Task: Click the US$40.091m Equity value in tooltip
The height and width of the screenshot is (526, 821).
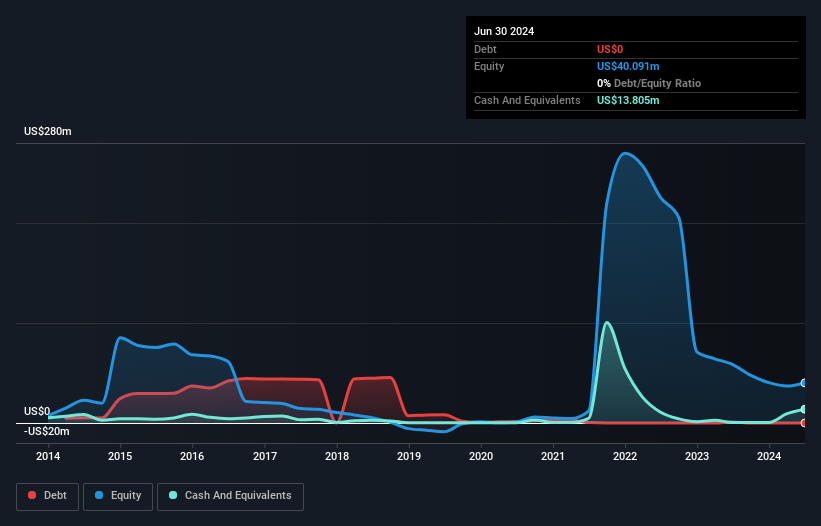Action: click(628, 66)
